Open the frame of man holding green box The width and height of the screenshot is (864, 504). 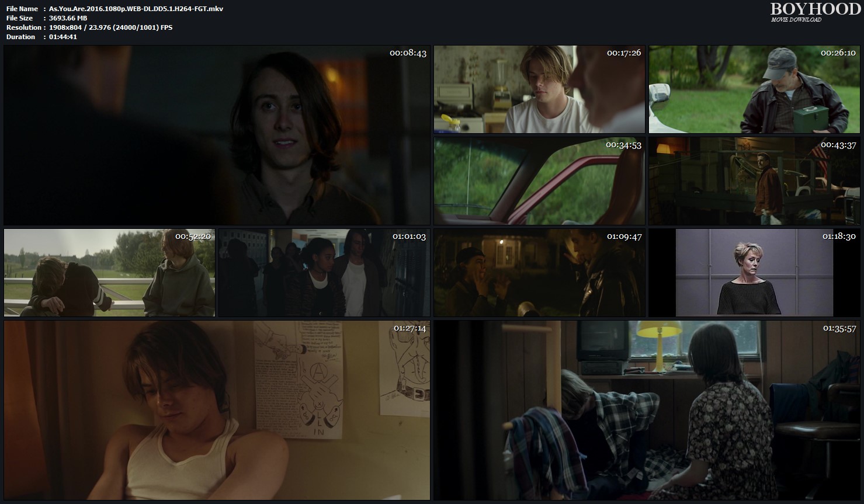pyautogui.click(x=754, y=89)
